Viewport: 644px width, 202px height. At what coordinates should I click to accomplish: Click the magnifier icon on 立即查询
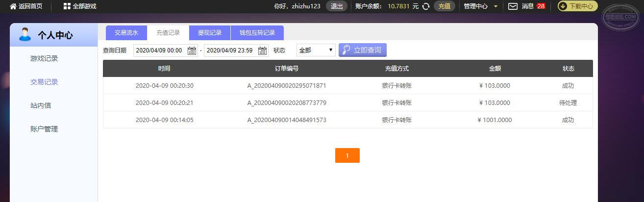(x=346, y=50)
